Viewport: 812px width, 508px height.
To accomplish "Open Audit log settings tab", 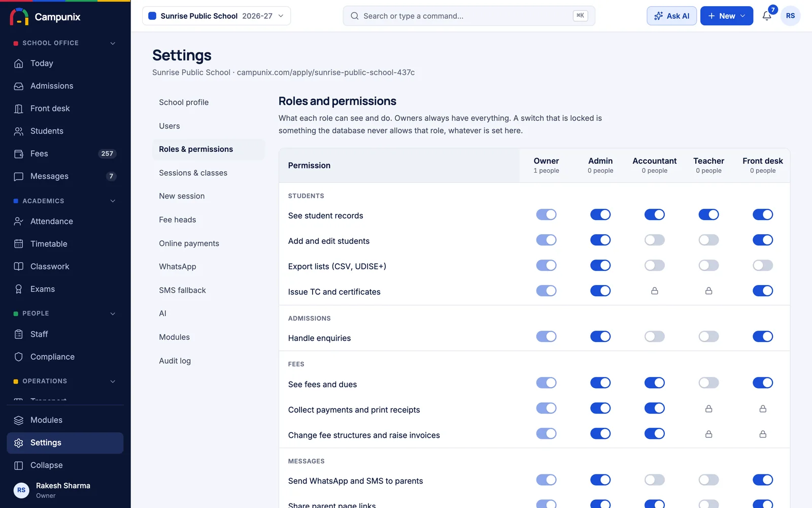I will [x=209, y=361].
